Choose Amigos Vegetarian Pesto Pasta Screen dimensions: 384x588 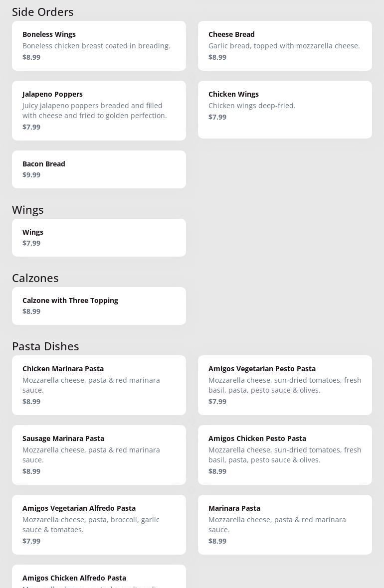(285, 385)
